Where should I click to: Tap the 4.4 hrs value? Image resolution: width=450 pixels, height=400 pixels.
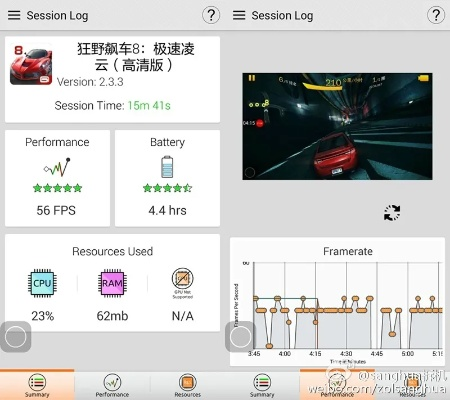(x=167, y=210)
